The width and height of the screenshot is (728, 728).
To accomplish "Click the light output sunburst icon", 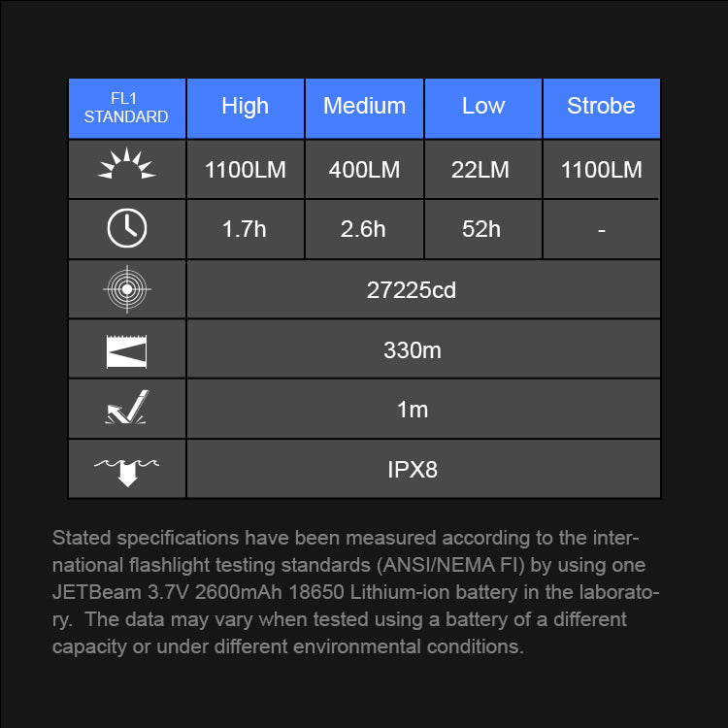I will coord(127,167).
